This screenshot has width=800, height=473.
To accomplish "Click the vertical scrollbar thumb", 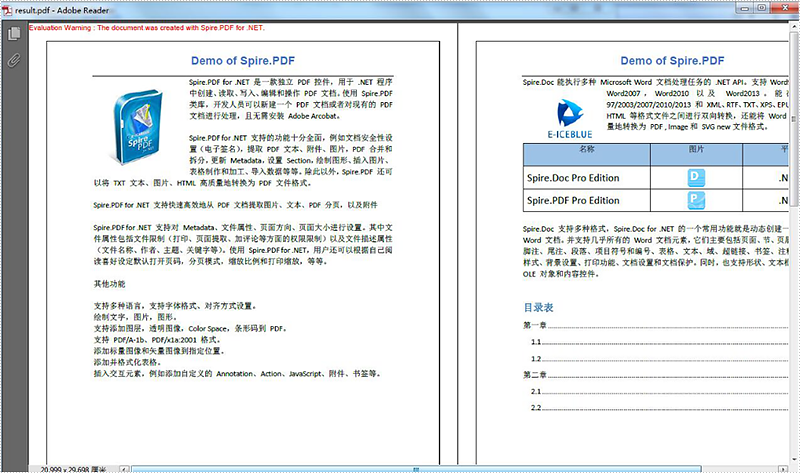I will point(794,119).
